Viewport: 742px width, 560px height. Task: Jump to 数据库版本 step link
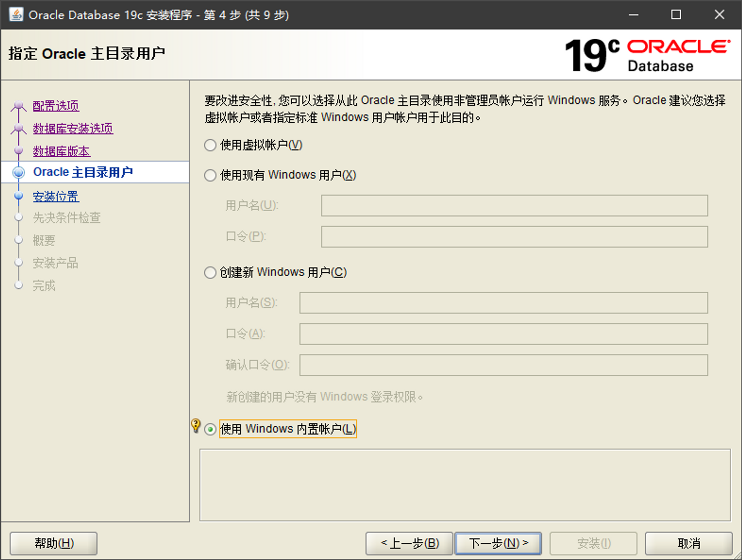[61, 151]
